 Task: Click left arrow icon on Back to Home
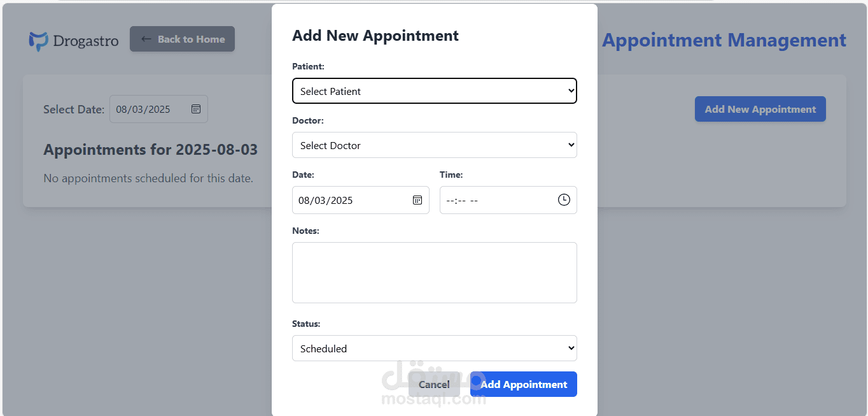(x=146, y=39)
